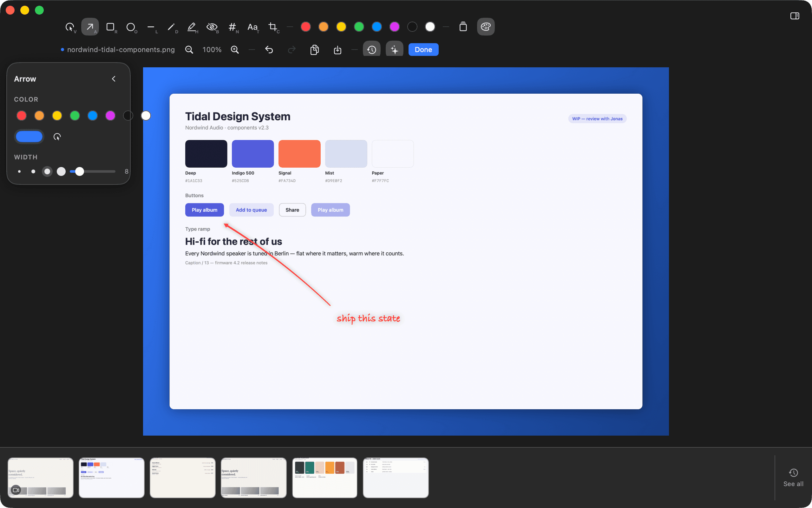Select the largest width preset dot
This screenshot has width=812, height=508.
click(61, 172)
